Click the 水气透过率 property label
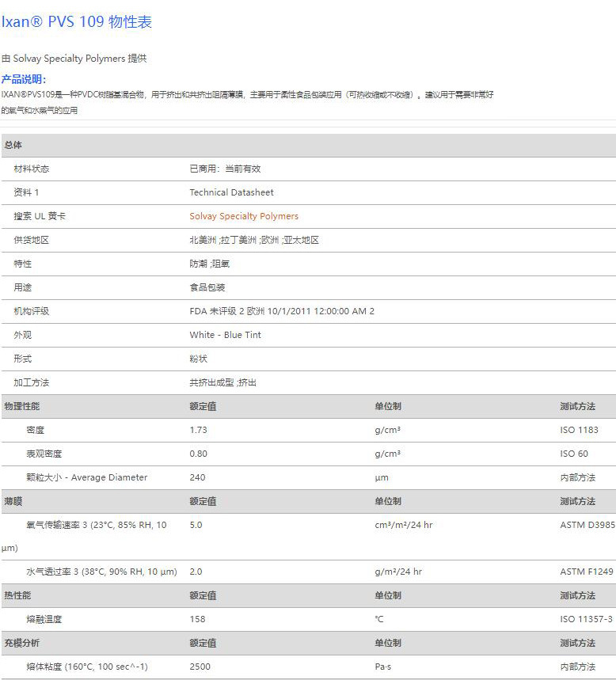 [101, 572]
